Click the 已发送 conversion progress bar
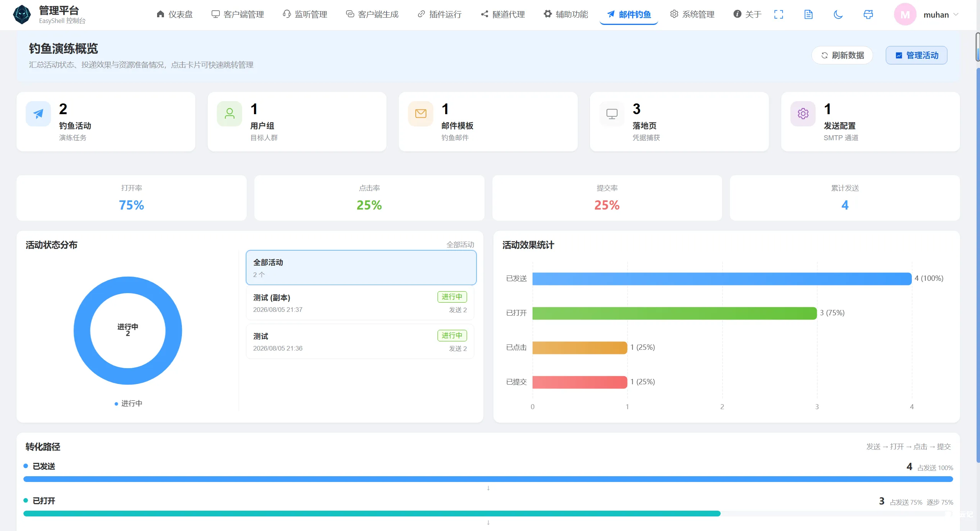Image resolution: width=980 pixels, height=531 pixels. (488, 479)
